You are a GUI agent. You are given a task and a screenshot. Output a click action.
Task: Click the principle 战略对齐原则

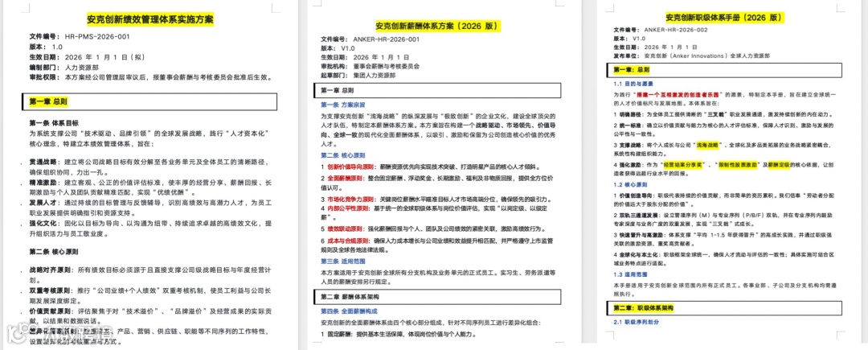point(51,270)
